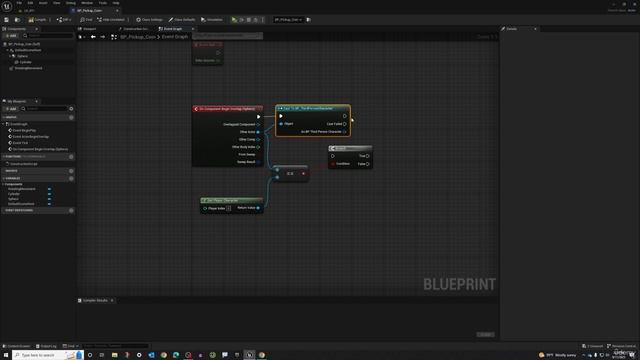Viewport: 640px width, 360px height.
Task: Open Class Settings
Action: pos(149,20)
